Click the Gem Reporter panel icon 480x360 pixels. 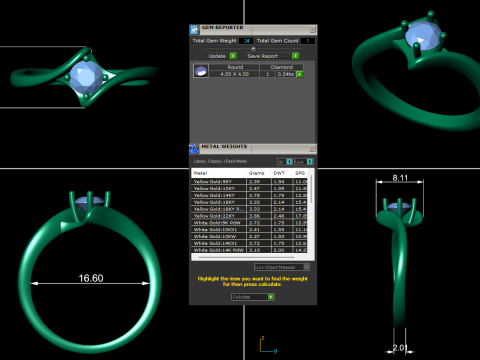click(194, 30)
